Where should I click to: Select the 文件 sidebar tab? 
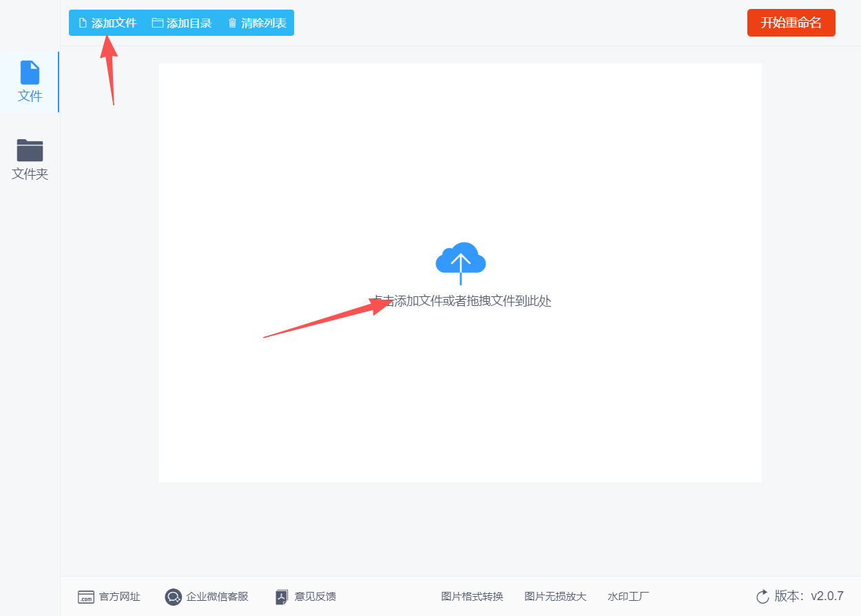(x=30, y=82)
